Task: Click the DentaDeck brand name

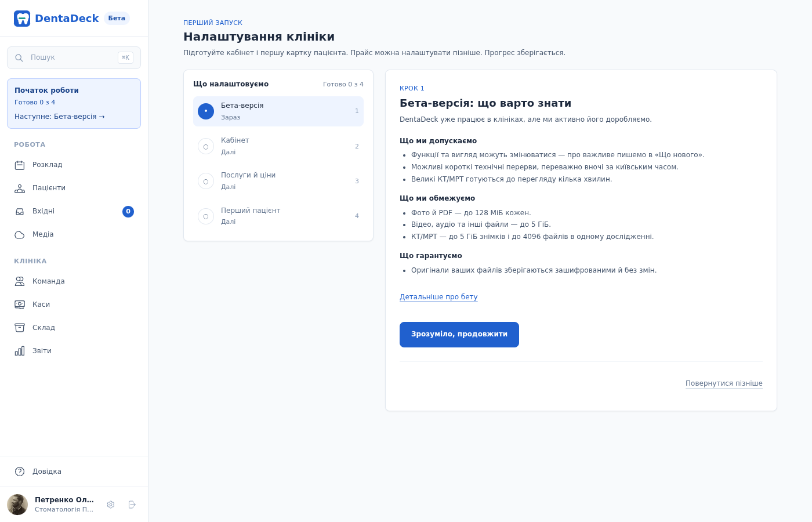Action: point(67,19)
